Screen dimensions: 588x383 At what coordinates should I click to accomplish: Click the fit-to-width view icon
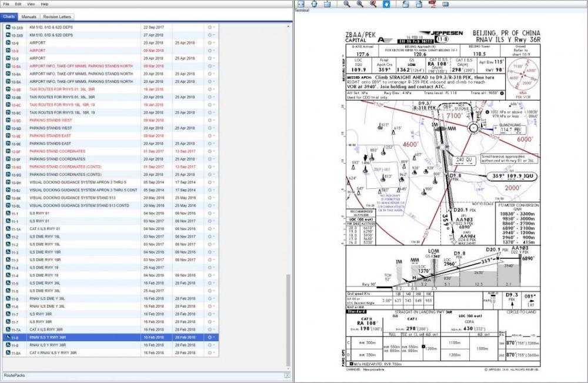300,4
